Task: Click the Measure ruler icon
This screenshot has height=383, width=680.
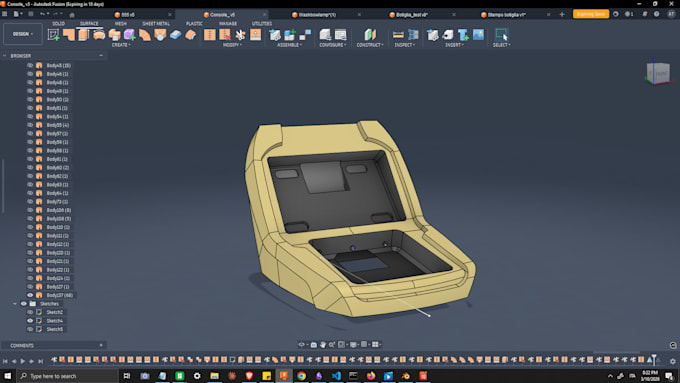Action: tap(398, 35)
